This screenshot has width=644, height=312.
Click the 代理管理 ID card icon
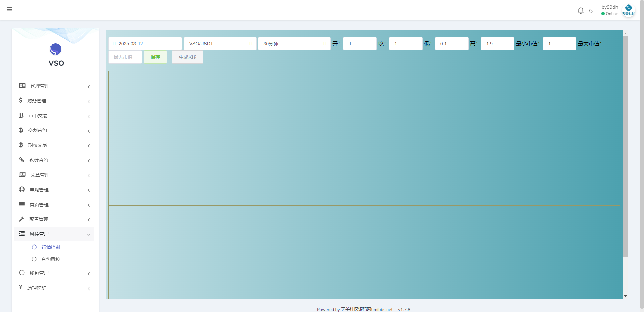point(22,86)
